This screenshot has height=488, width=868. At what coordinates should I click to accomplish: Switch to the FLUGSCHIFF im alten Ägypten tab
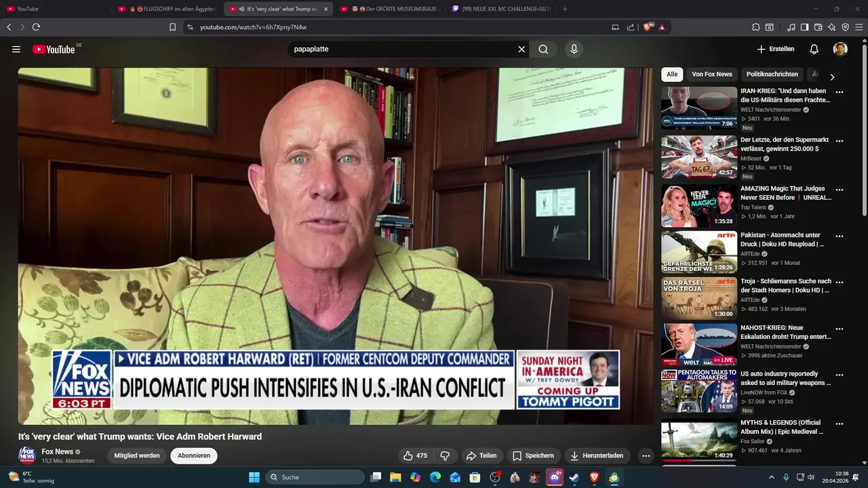point(166,9)
